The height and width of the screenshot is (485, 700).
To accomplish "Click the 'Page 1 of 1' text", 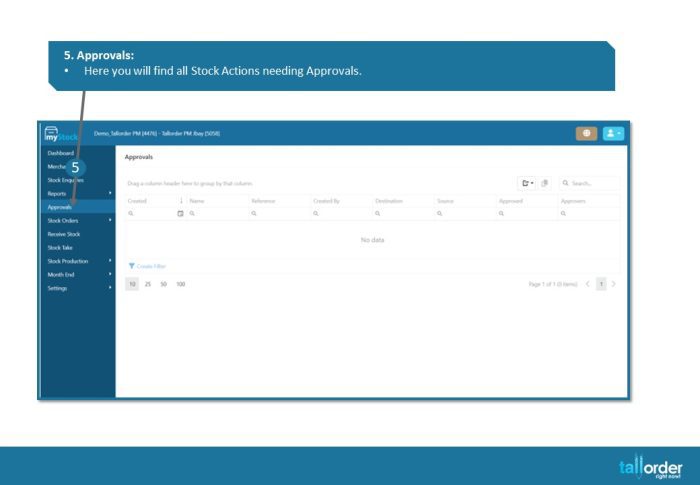I will pyautogui.click(x=553, y=284).
